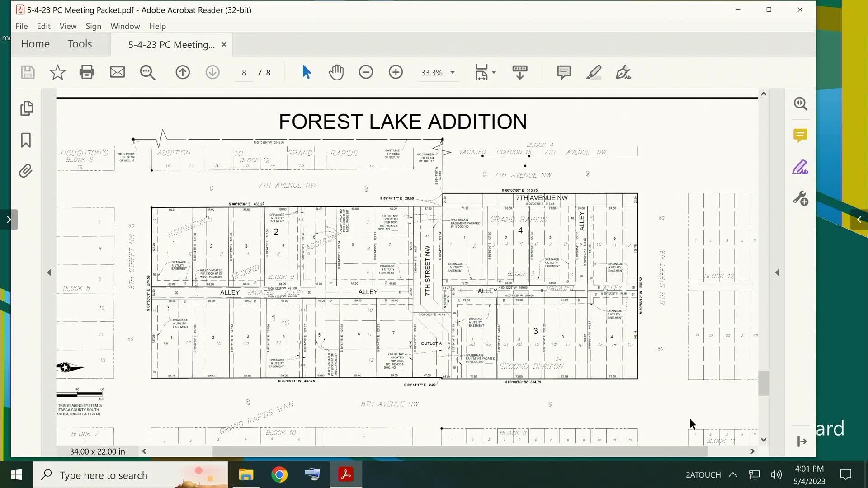Open the Find text magnifier tool
This screenshot has width=868, height=488.
coord(147,72)
